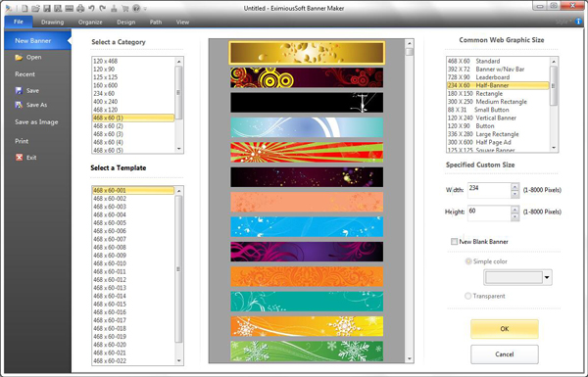Select the solid orange floral banner thumbnail
This screenshot has height=377, width=588.
(307, 276)
